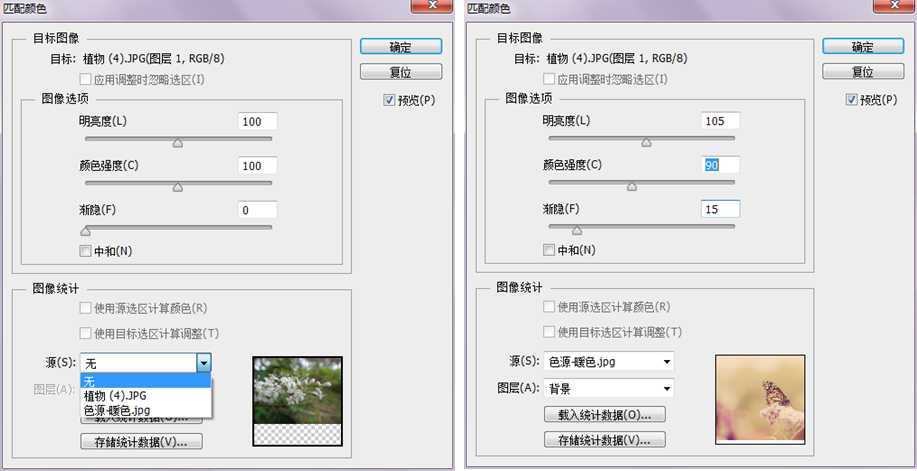
Task: Click the 渐隐 slider handle in right dialog
Action: [x=576, y=230]
